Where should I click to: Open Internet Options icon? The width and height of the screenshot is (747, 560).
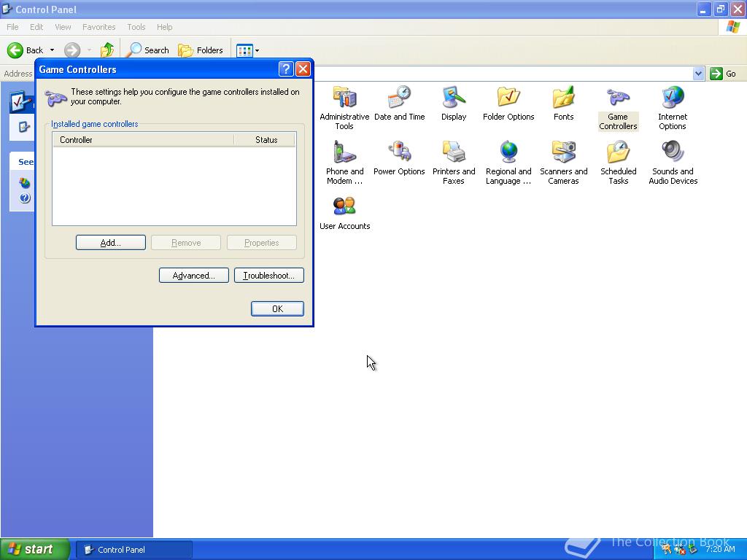coord(673,108)
